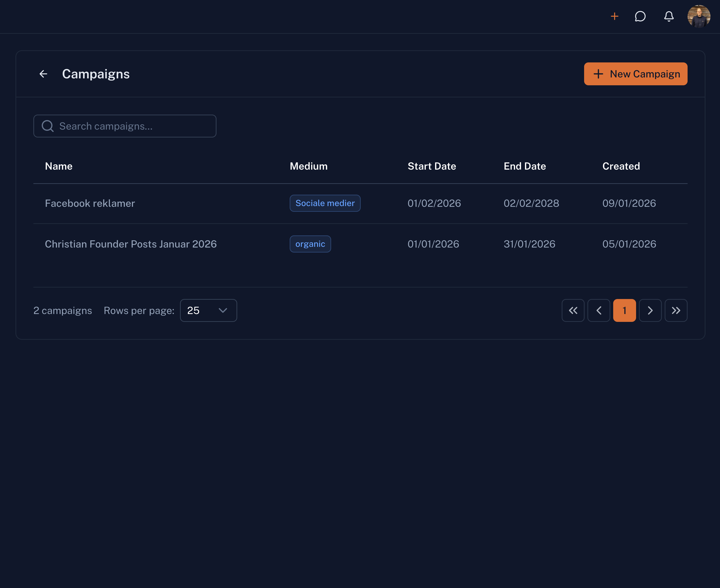Click the Sociale medier medium badge
This screenshot has width=720, height=588.
325,203
